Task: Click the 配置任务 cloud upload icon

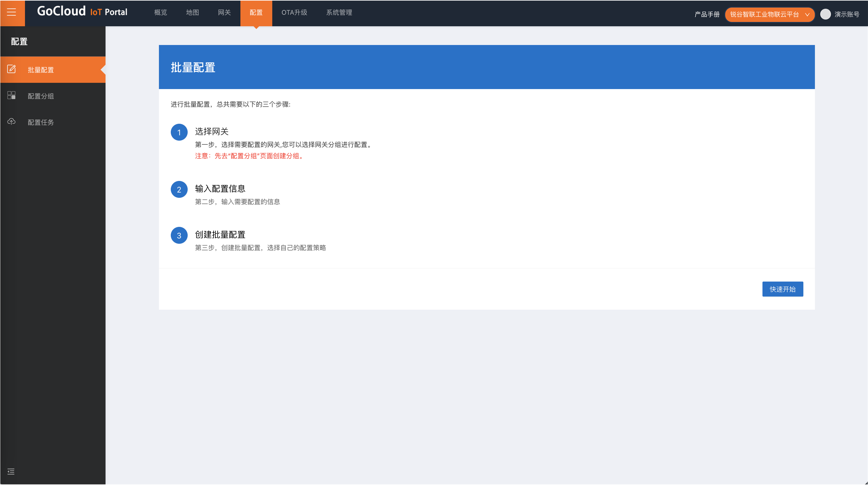Action: (12, 122)
